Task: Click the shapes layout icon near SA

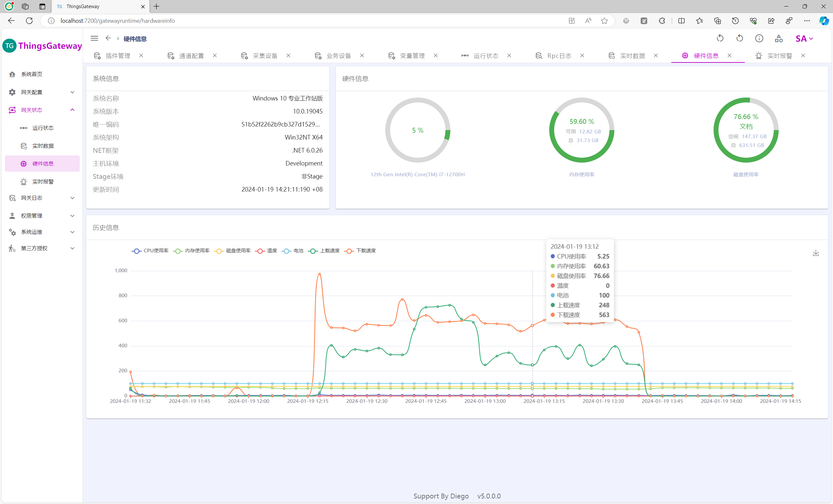Action: (779, 38)
